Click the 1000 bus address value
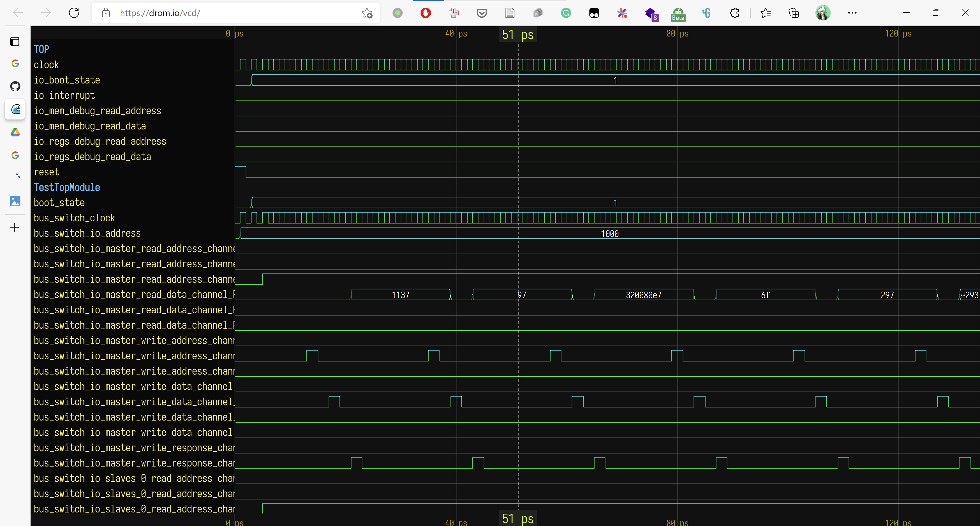This screenshot has height=526, width=980. pos(610,234)
